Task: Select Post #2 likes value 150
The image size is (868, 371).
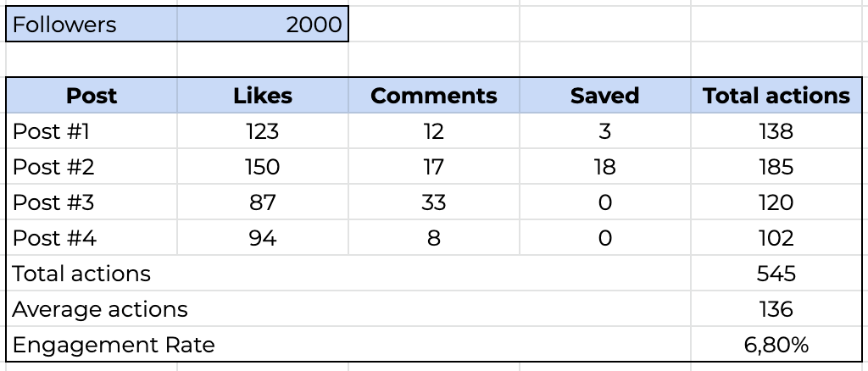Action: coord(263,167)
